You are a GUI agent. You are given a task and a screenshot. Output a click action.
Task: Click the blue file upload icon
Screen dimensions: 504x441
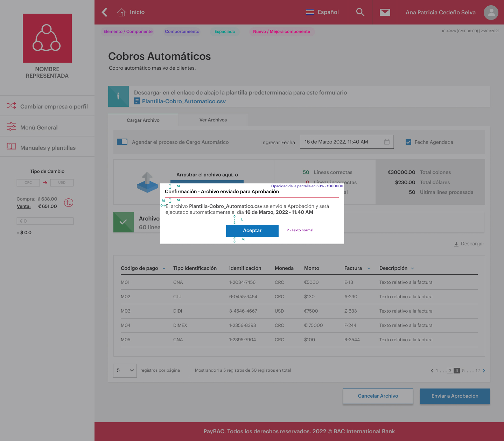(148, 182)
